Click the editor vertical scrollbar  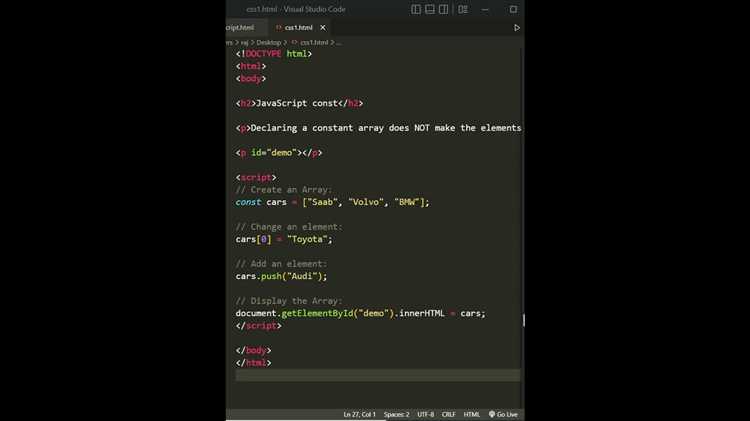(x=523, y=320)
